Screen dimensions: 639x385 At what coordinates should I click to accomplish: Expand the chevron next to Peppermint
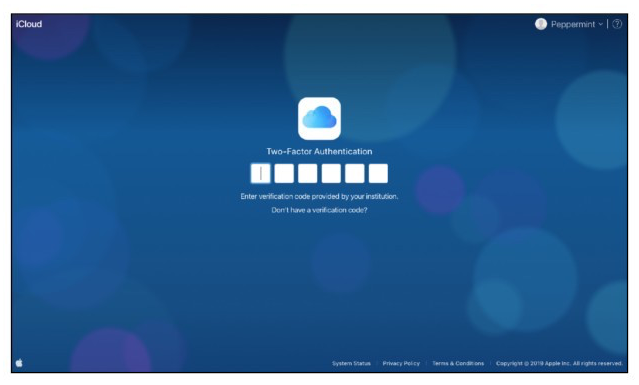click(x=600, y=24)
